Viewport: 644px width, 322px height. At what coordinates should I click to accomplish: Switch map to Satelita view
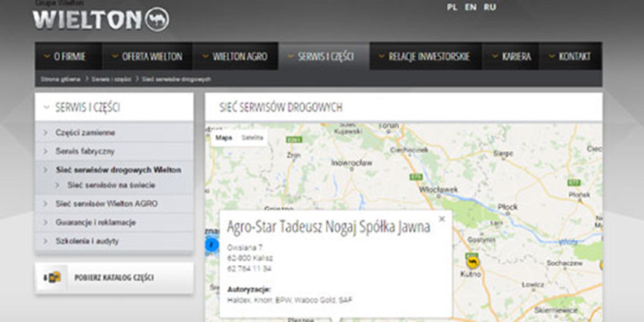(252, 138)
